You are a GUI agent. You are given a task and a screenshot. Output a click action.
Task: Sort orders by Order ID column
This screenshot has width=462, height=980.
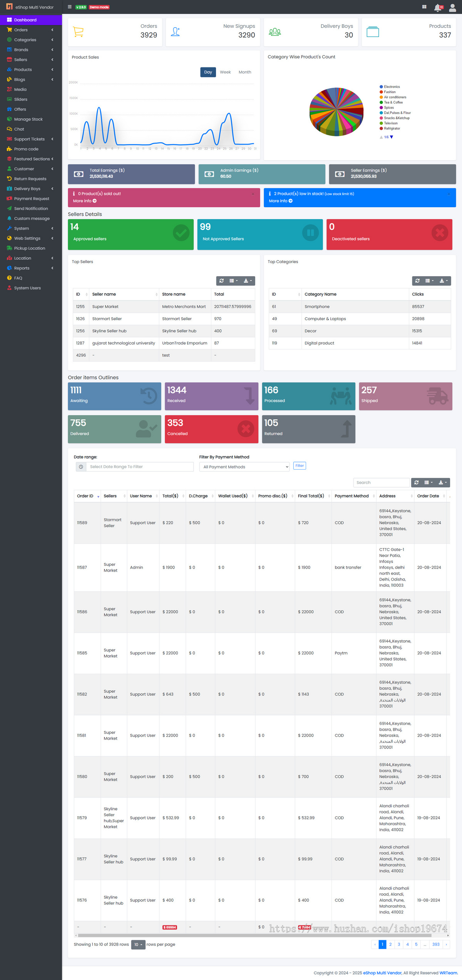pos(87,496)
